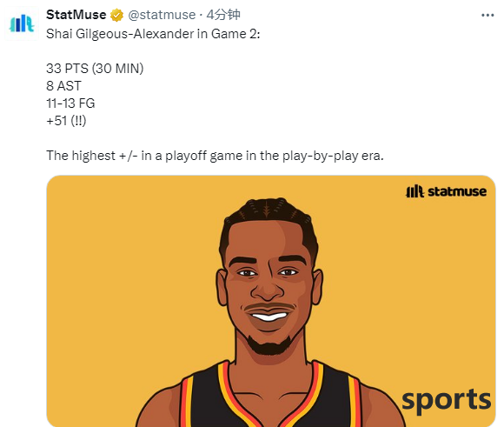Viewport: 504px width, 427px height.
Task: Click the StatMuse profile avatar
Action: pos(22,23)
